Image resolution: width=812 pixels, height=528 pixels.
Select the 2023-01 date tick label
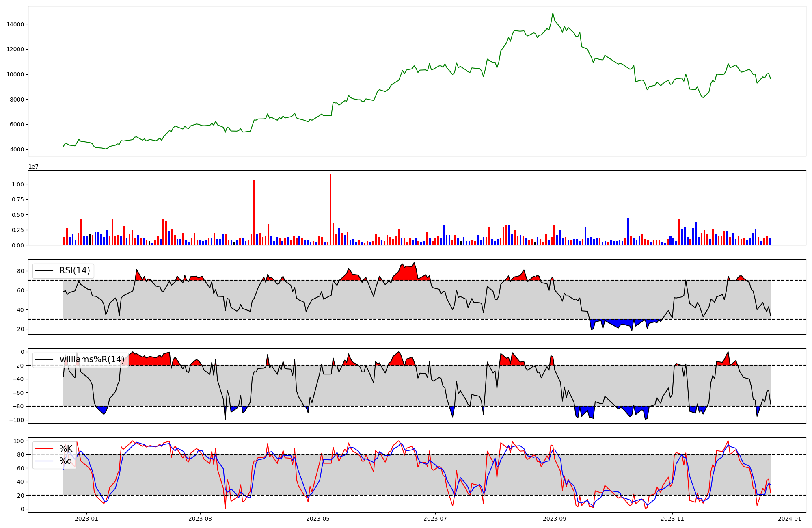point(86,519)
